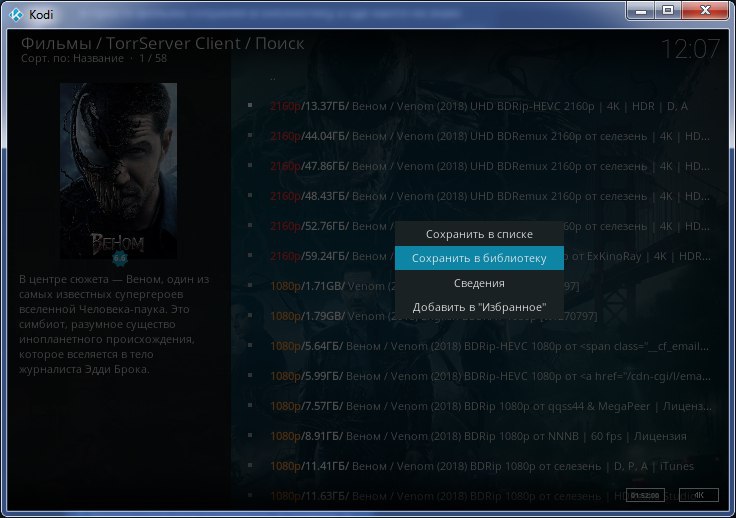The image size is (736, 518).
Task: Click bullet icon of the 8.91ГБ row
Action: click(250, 435)
